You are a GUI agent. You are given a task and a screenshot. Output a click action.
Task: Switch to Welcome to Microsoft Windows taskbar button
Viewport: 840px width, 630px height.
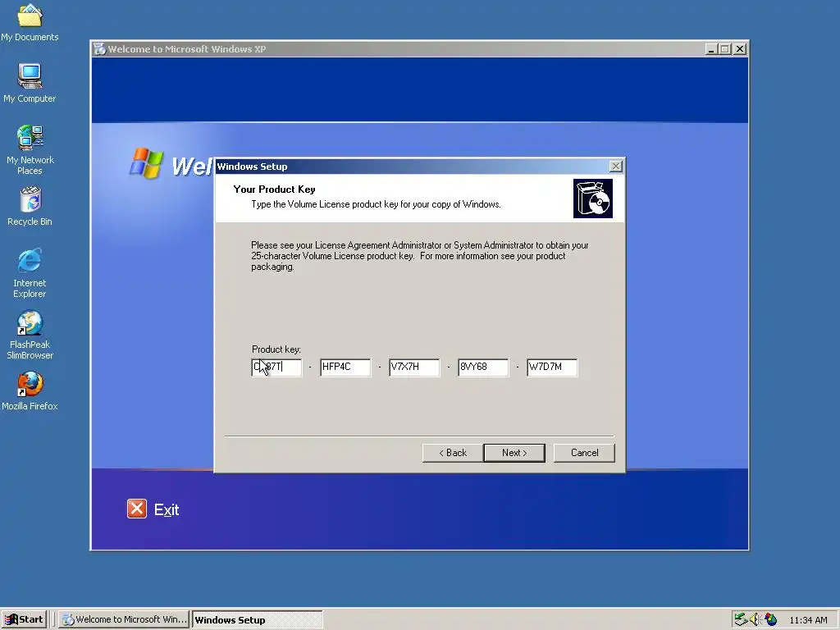[124, 619]
